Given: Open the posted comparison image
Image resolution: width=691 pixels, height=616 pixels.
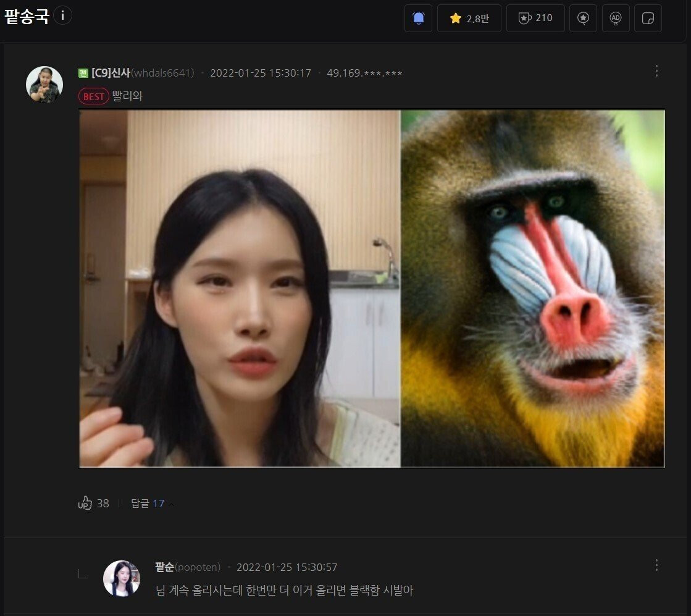Looking at the screenshot, I should pos(372,289).
